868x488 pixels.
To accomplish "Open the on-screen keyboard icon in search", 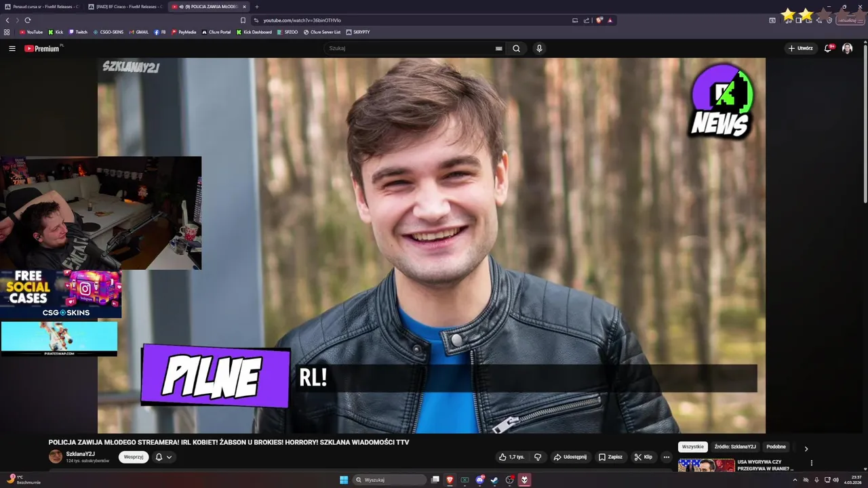I will click(499, 48).
